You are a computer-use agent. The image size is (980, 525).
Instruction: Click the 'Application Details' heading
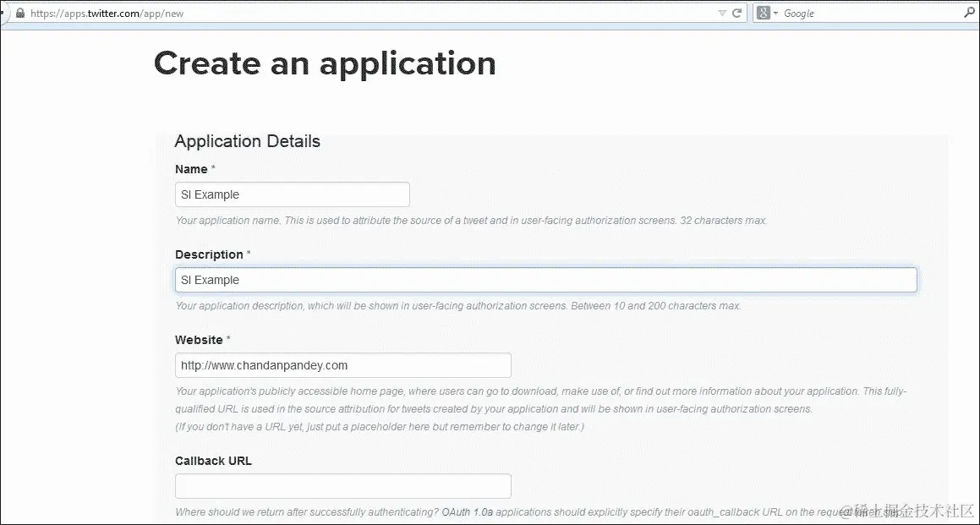point(248,141)
